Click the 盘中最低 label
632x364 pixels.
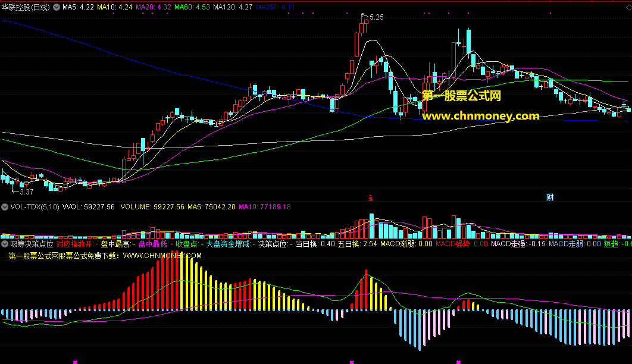point(153,244)
